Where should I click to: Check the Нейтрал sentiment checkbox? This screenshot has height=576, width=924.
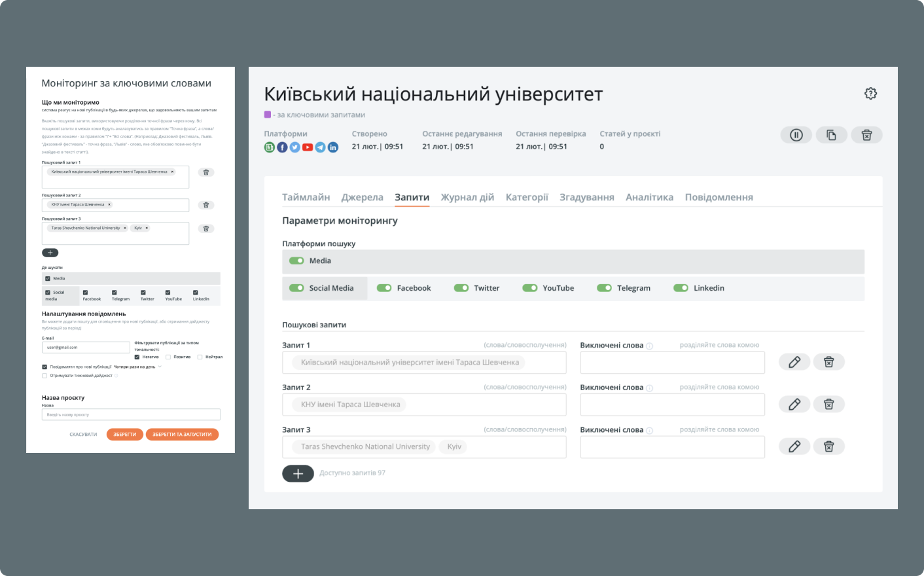pos(200,357)
